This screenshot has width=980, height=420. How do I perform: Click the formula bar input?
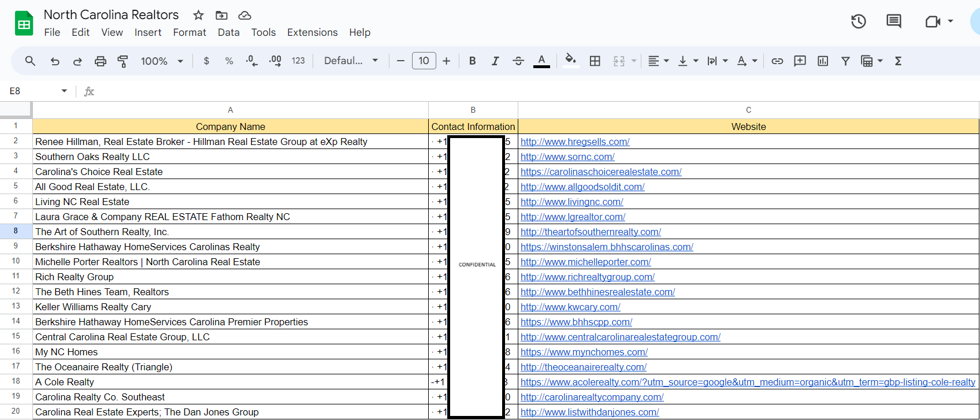(537, 91)
